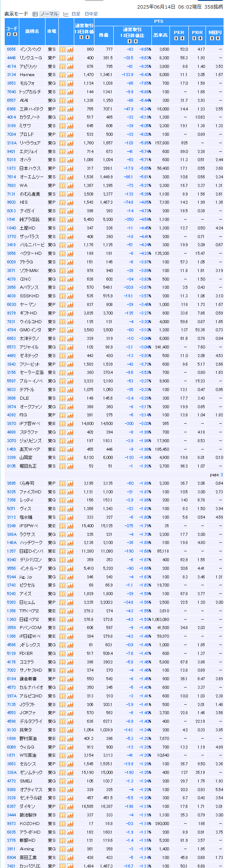Open the book icon for PバンCOM
The width and height of the screenshot is (230, 868).
(x=62, y=628)
